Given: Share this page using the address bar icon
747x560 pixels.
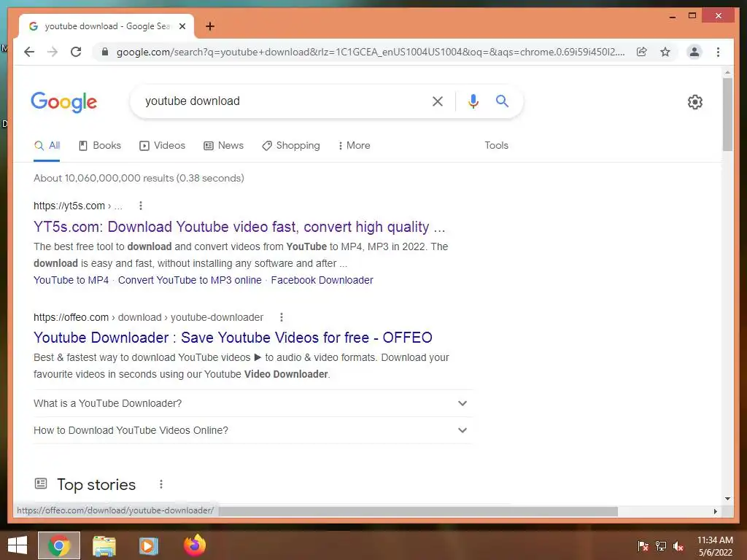Looking at the screenshot, I should (x=642, y=52).
